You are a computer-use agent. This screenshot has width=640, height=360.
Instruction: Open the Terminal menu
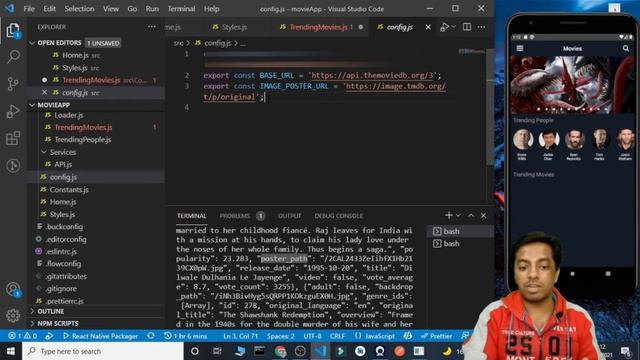[x=181, y=9]
